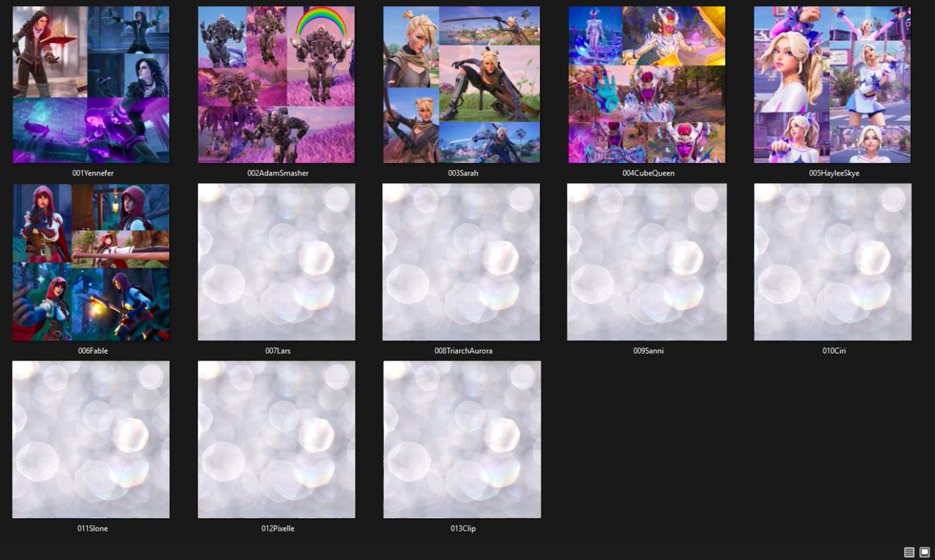This screenshot has height=560, width=935.
Task: Click the file name 005HayleeSkye
Action: 834,173
